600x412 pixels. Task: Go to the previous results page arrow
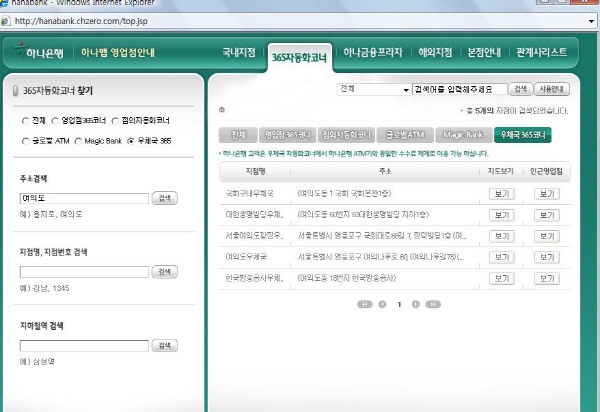[x=381, y=303]
